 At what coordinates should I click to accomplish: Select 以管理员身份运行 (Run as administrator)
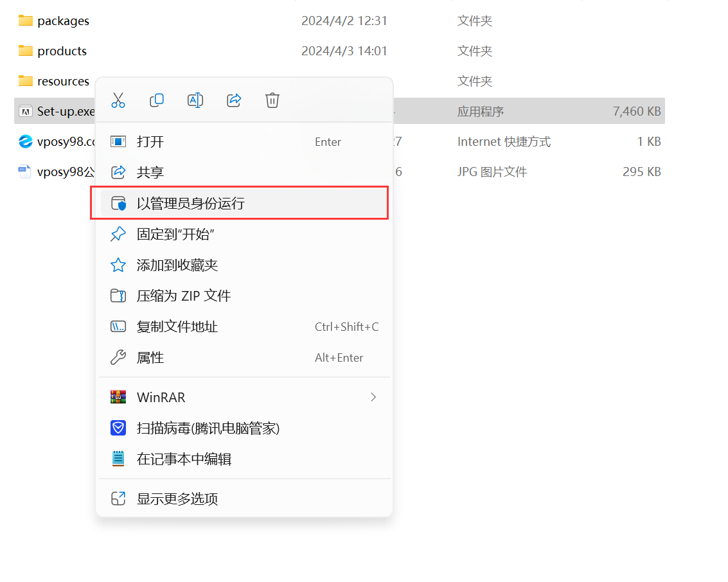point(190,204)
